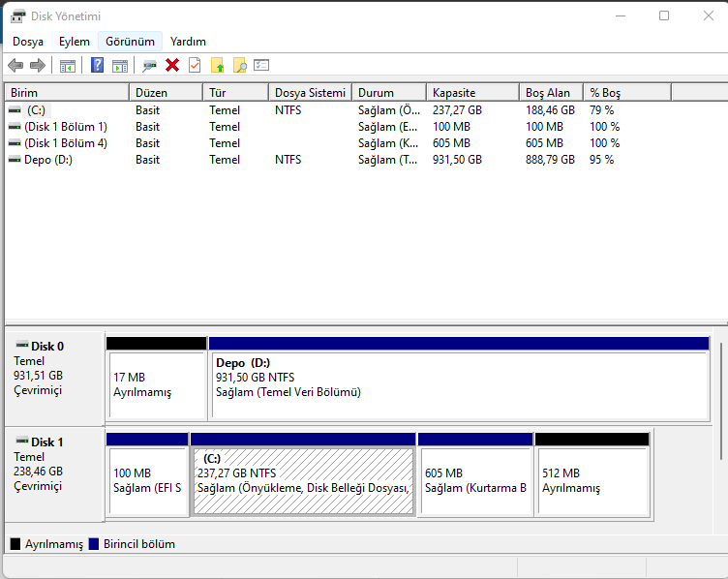Click the magnifier search page icon
The width and height of the screenshot is (728, 579).
click(239, 65)
